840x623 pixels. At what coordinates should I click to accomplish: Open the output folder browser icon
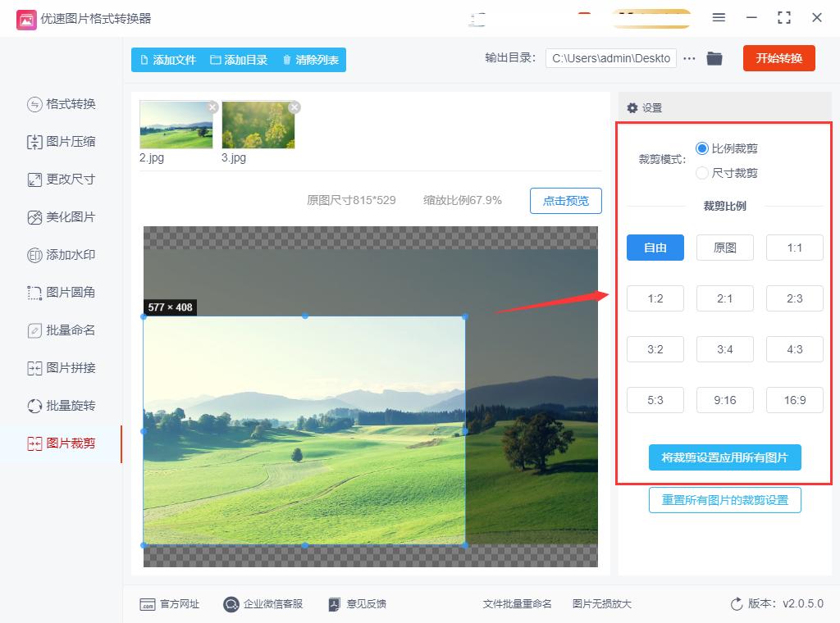(714, 58)
